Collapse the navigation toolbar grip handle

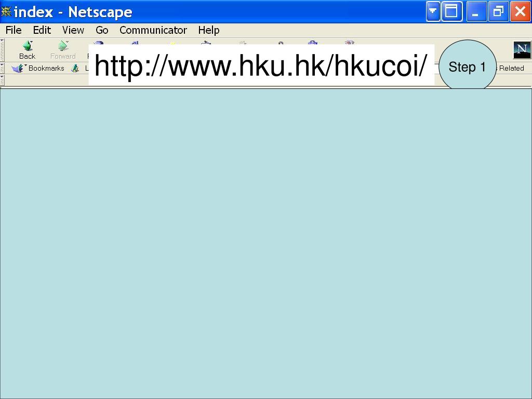[2, 50]
